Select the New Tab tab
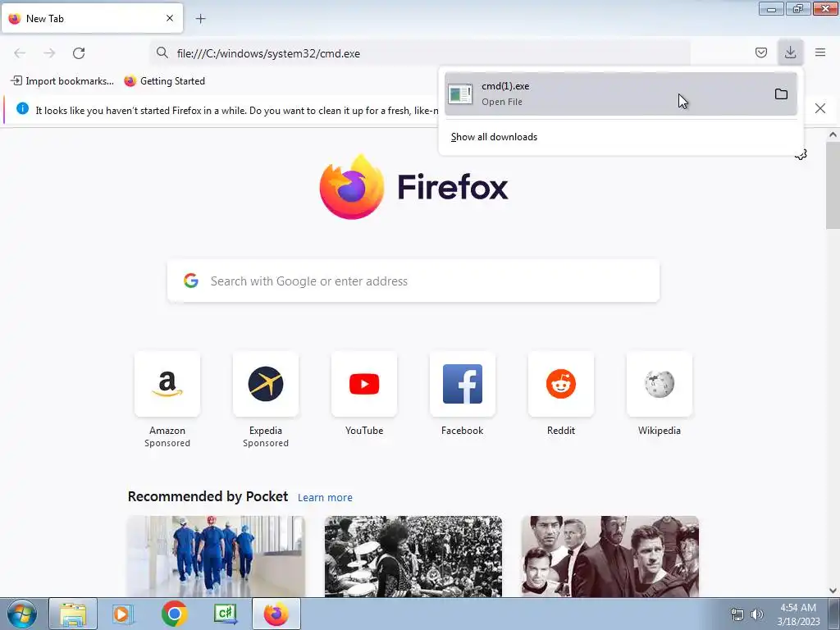 click(x=92, y=18)
